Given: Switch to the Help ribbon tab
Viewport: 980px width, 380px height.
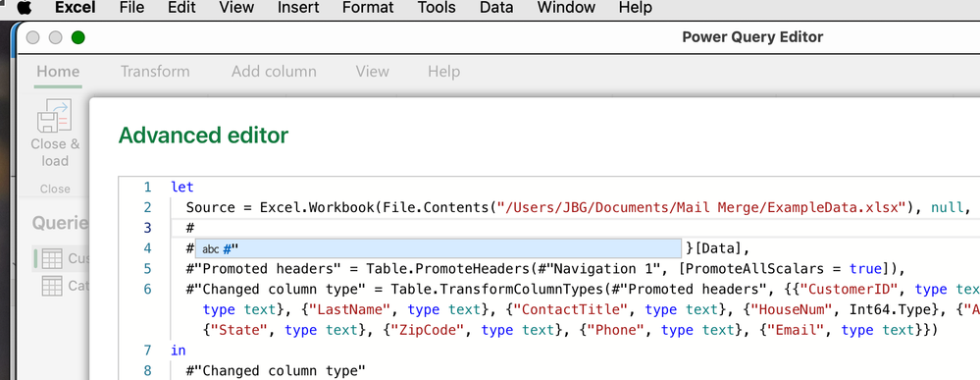Looking at the screenshot, I should pos(443,72).
